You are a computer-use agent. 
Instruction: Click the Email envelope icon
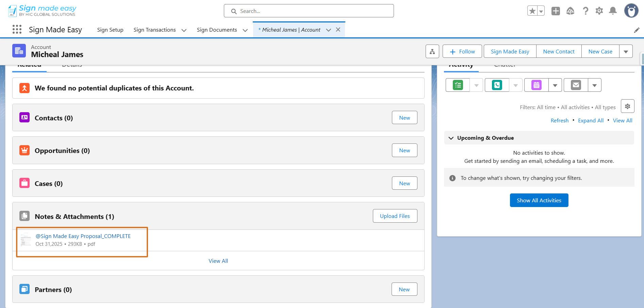pos(576,85)
